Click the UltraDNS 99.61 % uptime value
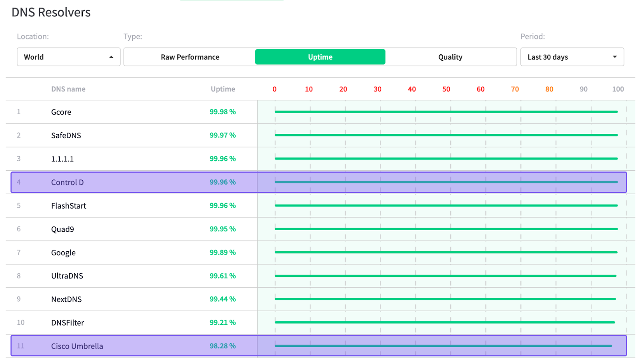 click(222, 276)
